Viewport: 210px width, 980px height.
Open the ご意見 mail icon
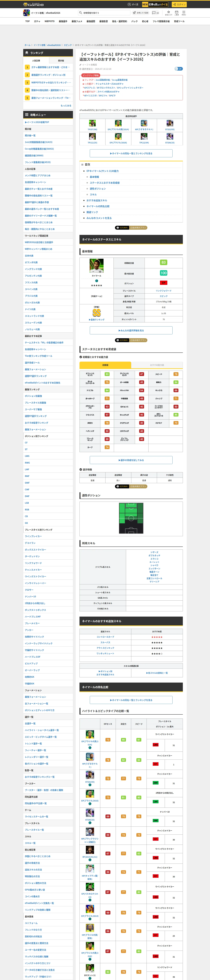tap(176, 13)
